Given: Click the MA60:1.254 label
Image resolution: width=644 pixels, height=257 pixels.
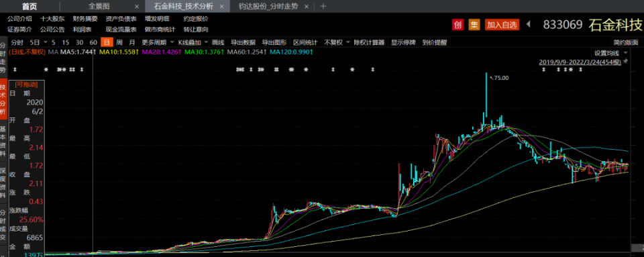Looking at the screenshot, I should pos(248,52).
